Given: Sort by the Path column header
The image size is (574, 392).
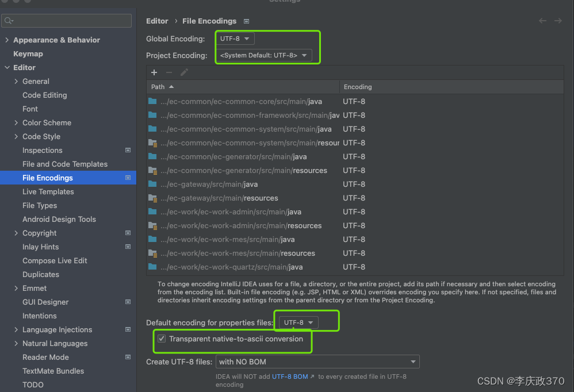Looking at the screenshot, I should point(243,87).
